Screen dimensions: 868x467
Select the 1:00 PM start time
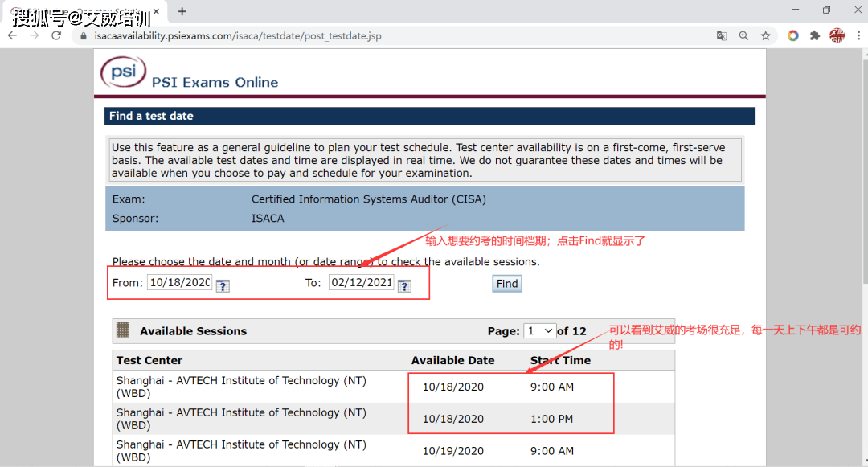(x=551, y=419)
